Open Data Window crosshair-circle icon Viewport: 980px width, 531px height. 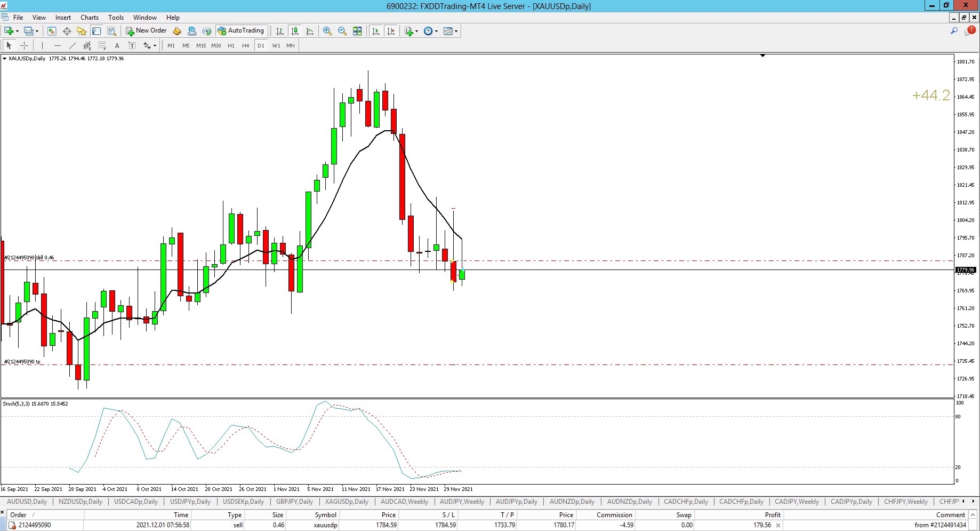[x=67, y=31]
